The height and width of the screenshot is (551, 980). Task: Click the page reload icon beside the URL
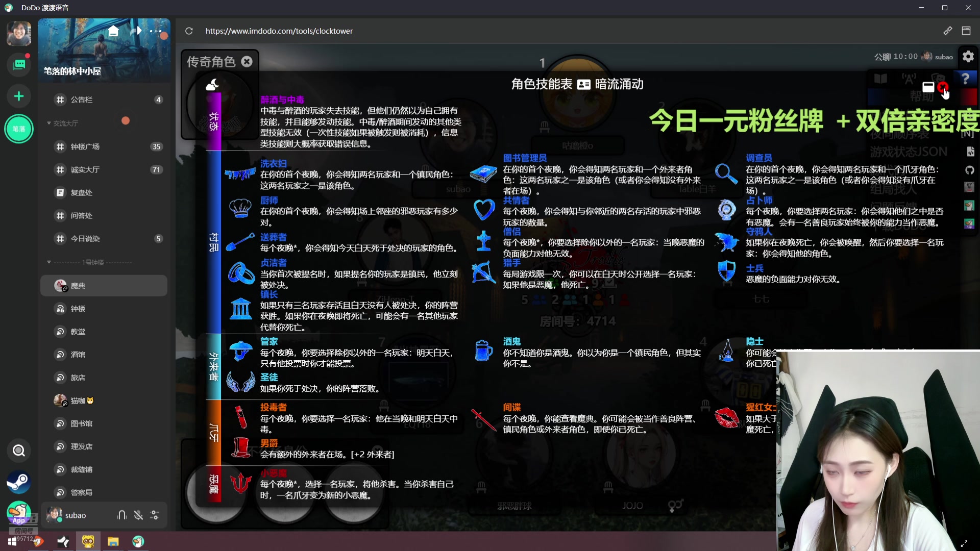(189, 31)
